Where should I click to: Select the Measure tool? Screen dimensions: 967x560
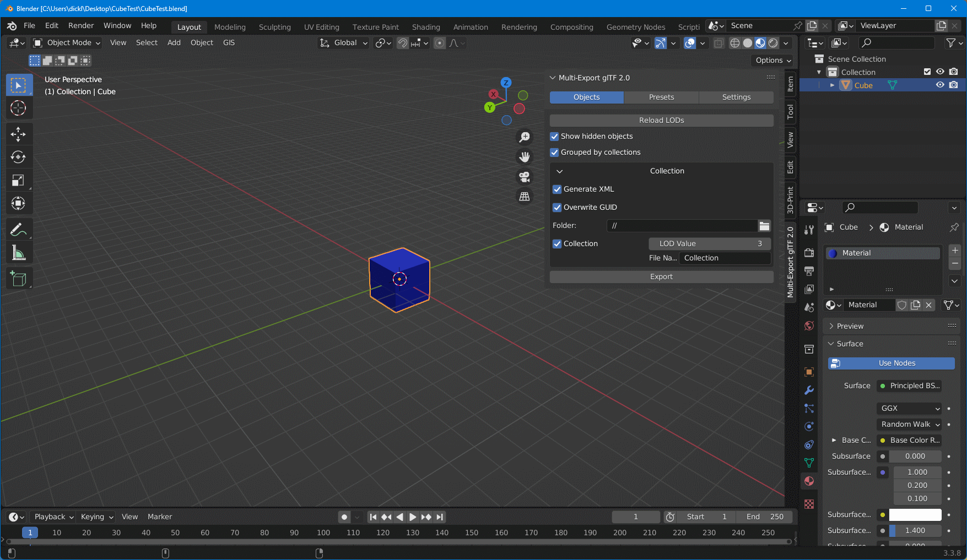pos(19,253)
